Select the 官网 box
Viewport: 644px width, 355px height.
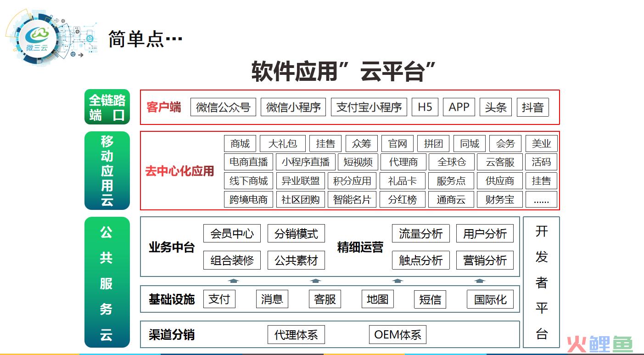pyautogui.click(x=398, y=144)
